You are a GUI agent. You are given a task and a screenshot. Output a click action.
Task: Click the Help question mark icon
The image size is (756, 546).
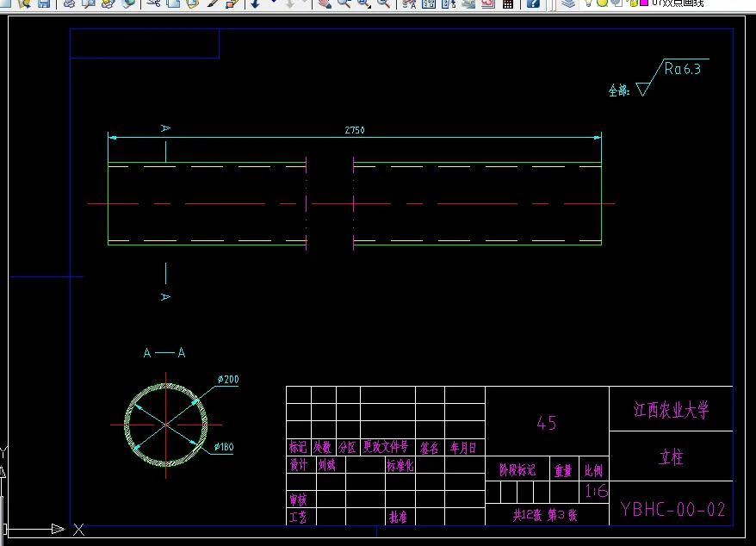pyautogui.click(x=533, y=3)
